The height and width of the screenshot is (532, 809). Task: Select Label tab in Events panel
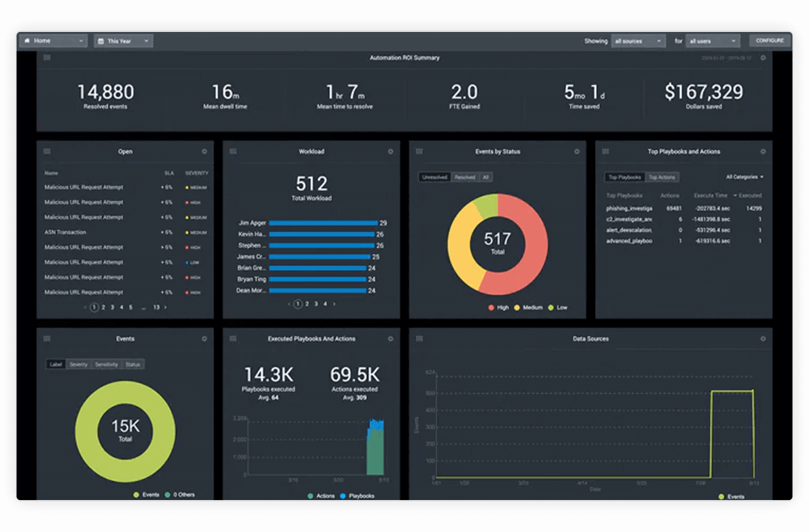point(56,364)
